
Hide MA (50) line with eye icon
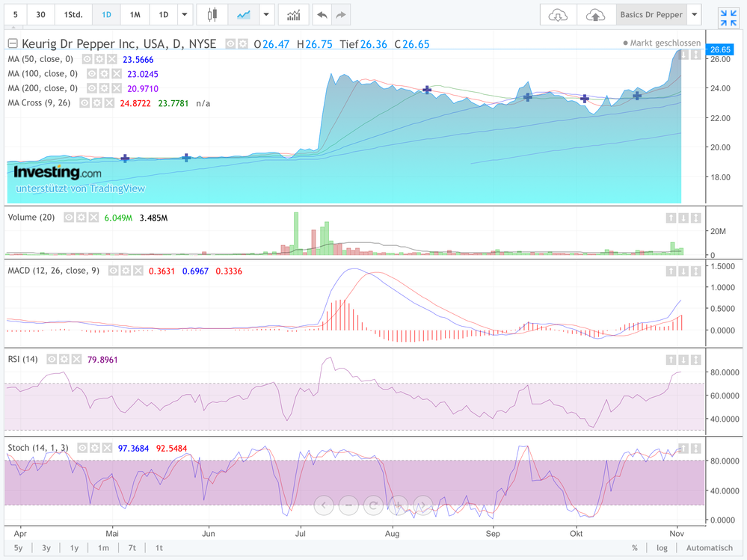[x=87, y=59]
